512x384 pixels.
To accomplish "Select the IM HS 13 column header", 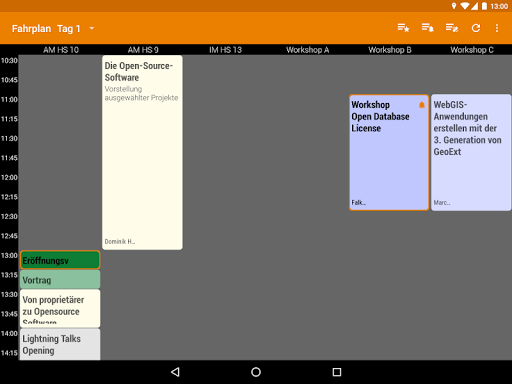I will (x=225, y=50).
